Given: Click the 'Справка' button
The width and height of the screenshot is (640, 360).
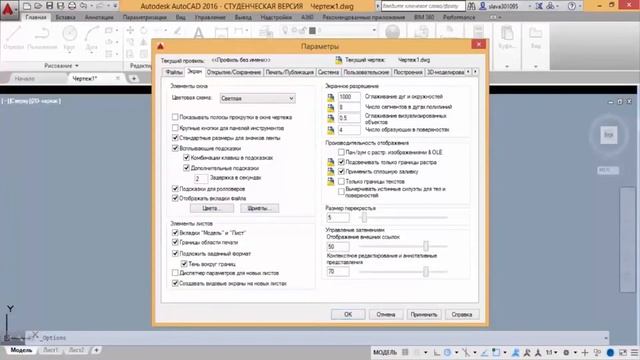Looking at the screenshot, I should [x=462, y=314].
